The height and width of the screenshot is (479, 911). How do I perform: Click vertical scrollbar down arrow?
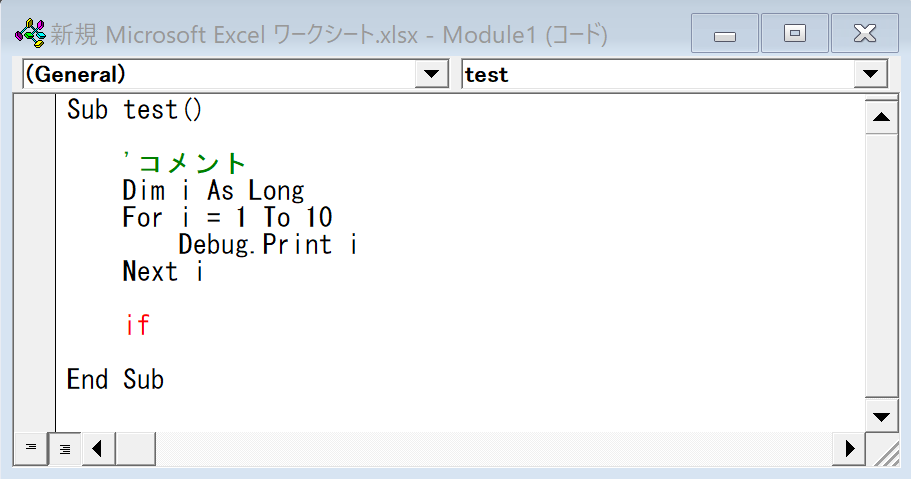pyautogui.click(x=880, y=416)
